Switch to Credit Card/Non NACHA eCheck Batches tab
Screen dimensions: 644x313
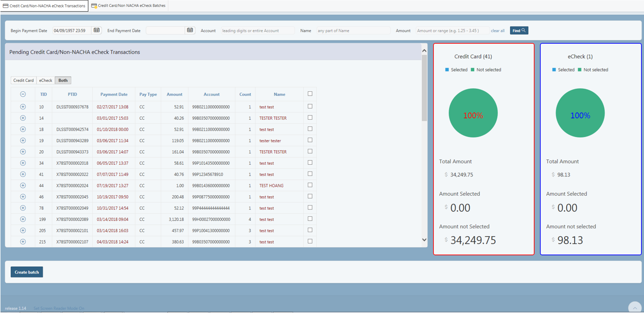[129, 6]
